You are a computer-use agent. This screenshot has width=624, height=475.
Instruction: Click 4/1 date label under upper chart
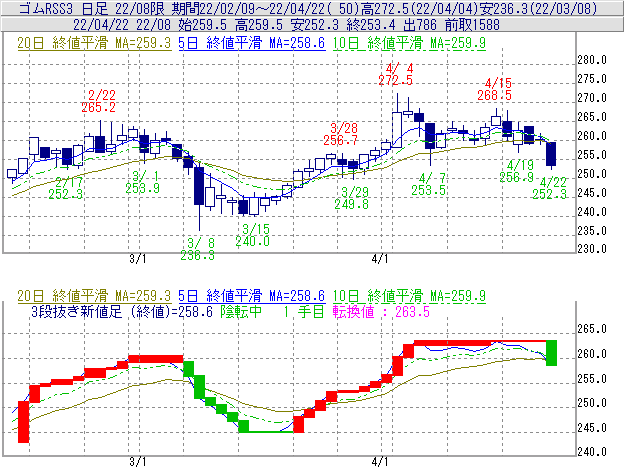coord(380,259)
